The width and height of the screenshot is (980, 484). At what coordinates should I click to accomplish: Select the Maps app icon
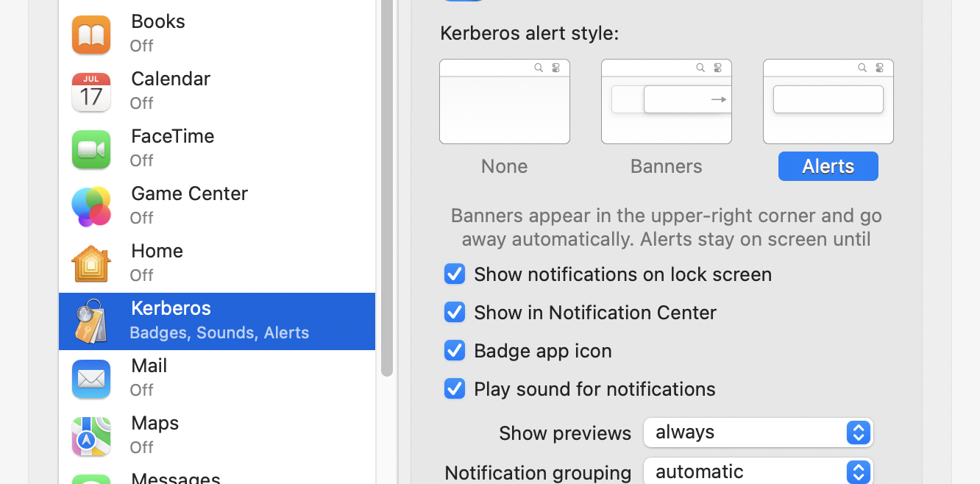point(91,436)
